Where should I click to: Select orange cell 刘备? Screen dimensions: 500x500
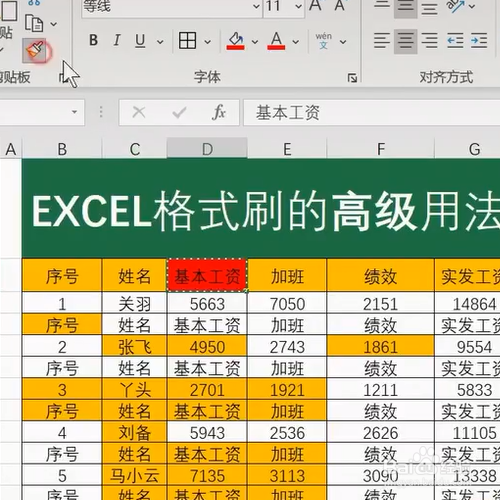click(x=134, y=432)
